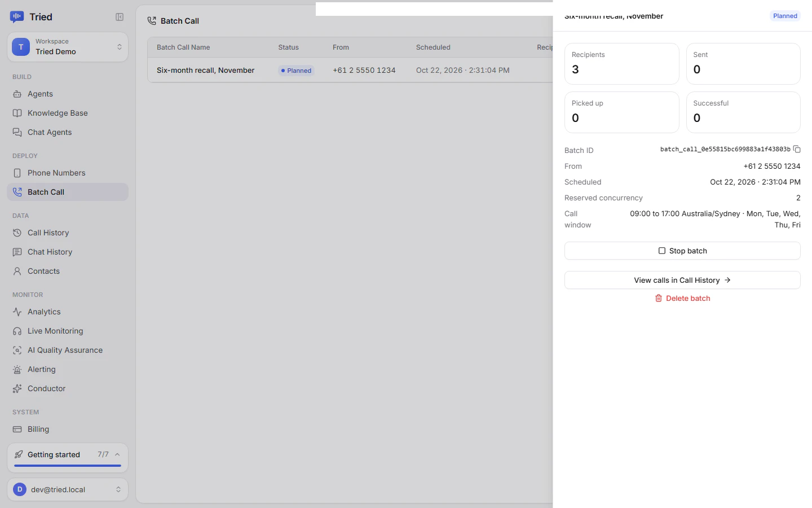The width and height of the screenshot is (812, 508).
Task: Click the Stop batch button
Action: pos(682,251)
